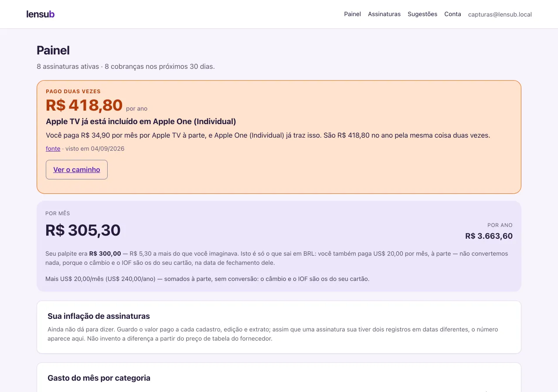The height and width of the screenshot is (392, 558).
Task: Click the R$ 418,80 per-year amount
Action: 84,105
